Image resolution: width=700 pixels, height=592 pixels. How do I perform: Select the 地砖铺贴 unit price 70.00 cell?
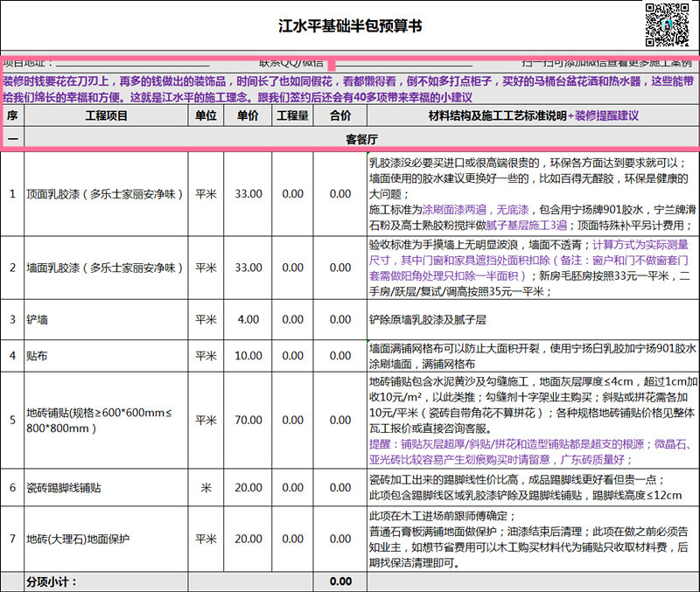[248, 421]
